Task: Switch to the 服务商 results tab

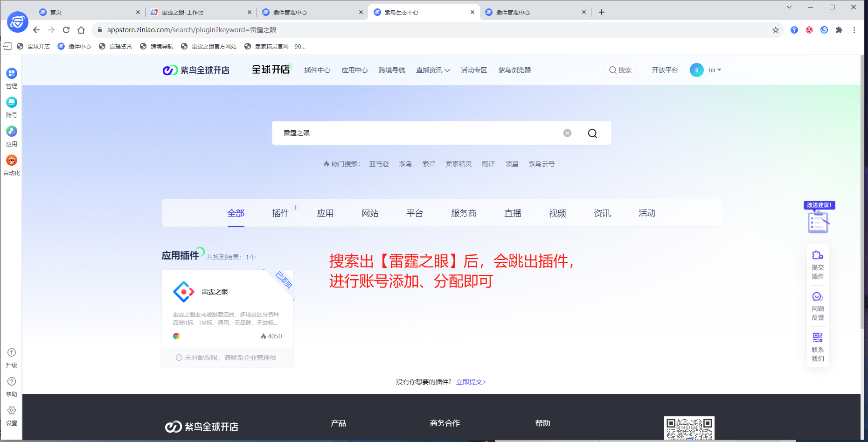Action: (x=463, y=213)
